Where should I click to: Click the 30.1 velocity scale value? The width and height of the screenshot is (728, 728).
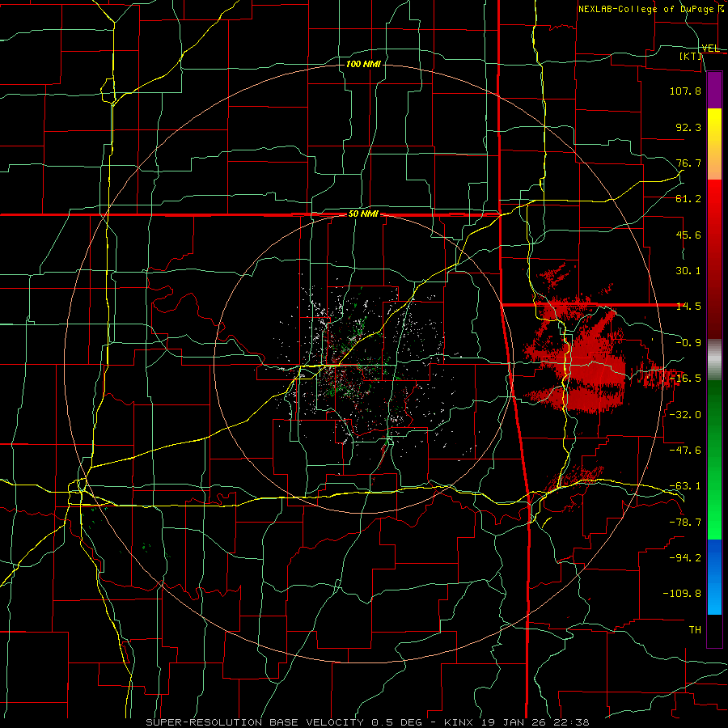point(688,271)
